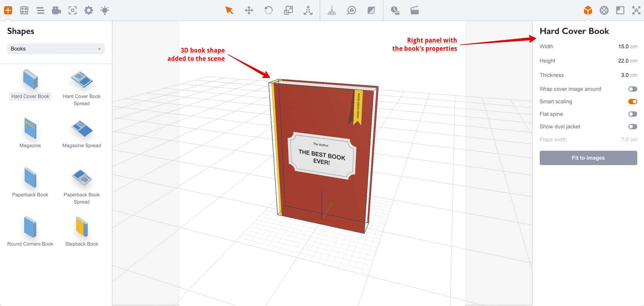Image resolution: width=644 pixels, height=306 pixels.
Task: Open the orange cube shape properties tab
Action: pyautogui.click(x=588, y=10)
